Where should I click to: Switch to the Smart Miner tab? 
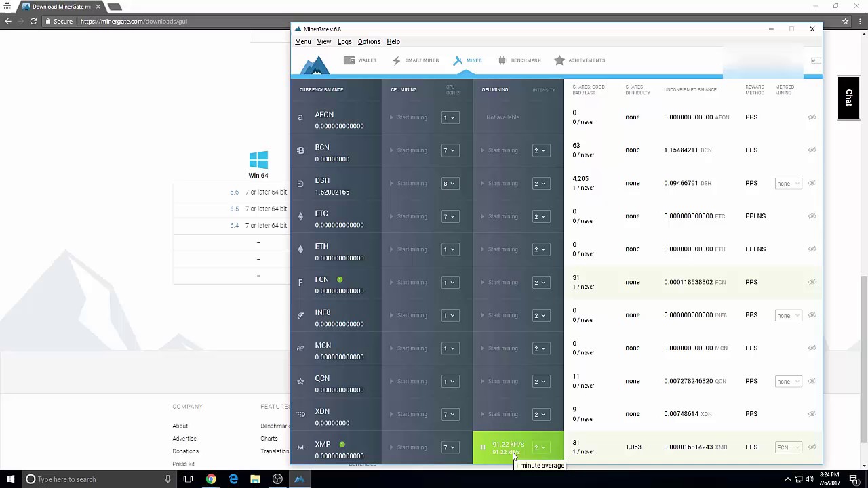[416, 60]
